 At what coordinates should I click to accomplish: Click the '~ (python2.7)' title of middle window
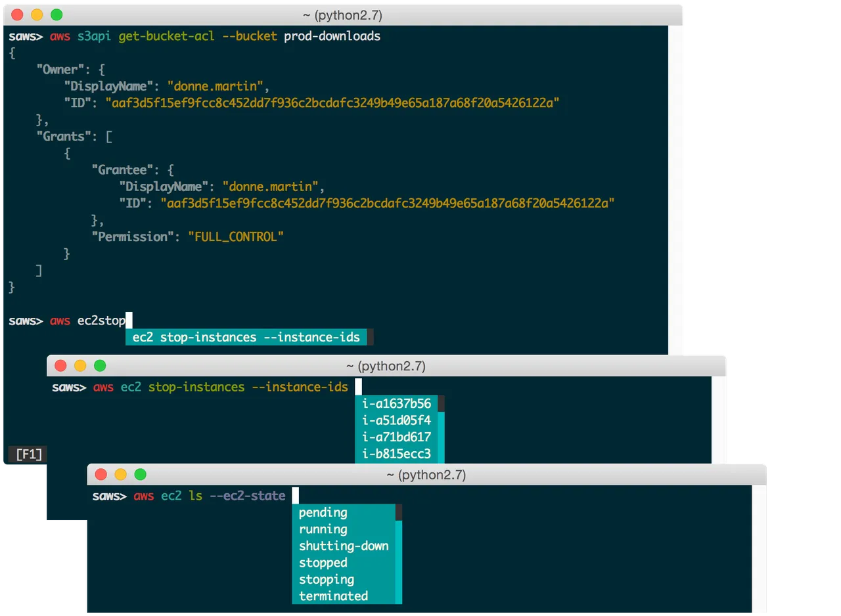point(386,366)
